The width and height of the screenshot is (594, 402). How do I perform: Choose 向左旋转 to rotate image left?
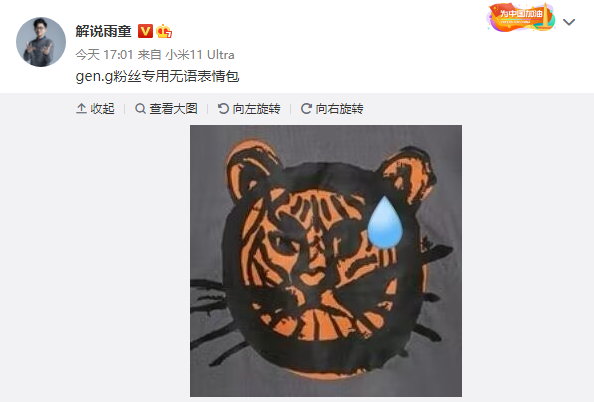point(256,109)
